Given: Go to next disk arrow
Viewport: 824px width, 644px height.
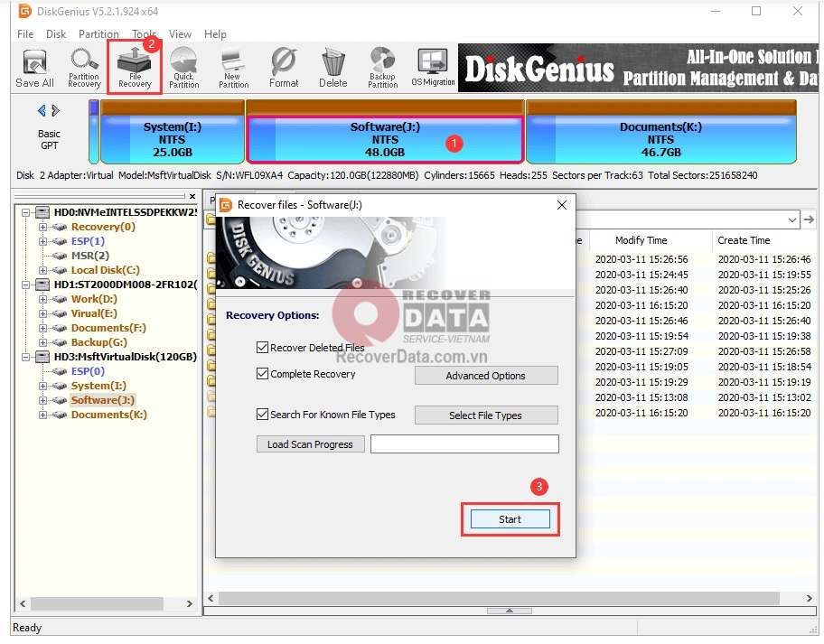Looking at the screenshot, I should point(55,111).
